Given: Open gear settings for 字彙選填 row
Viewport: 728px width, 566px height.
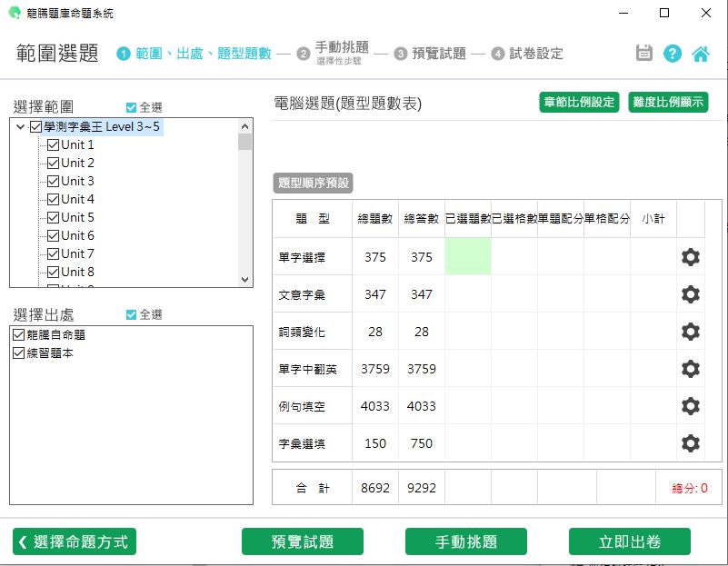Looking at the screenshot, I should coord(691,443).
